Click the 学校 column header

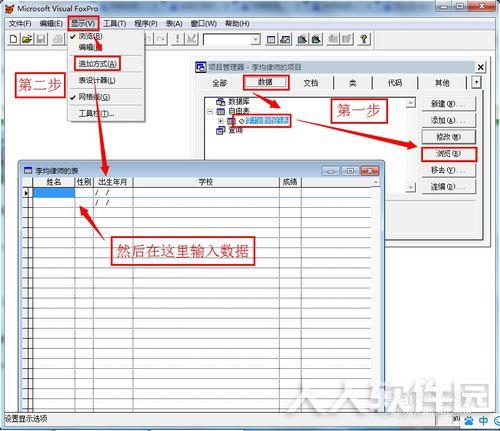[206, 182]
